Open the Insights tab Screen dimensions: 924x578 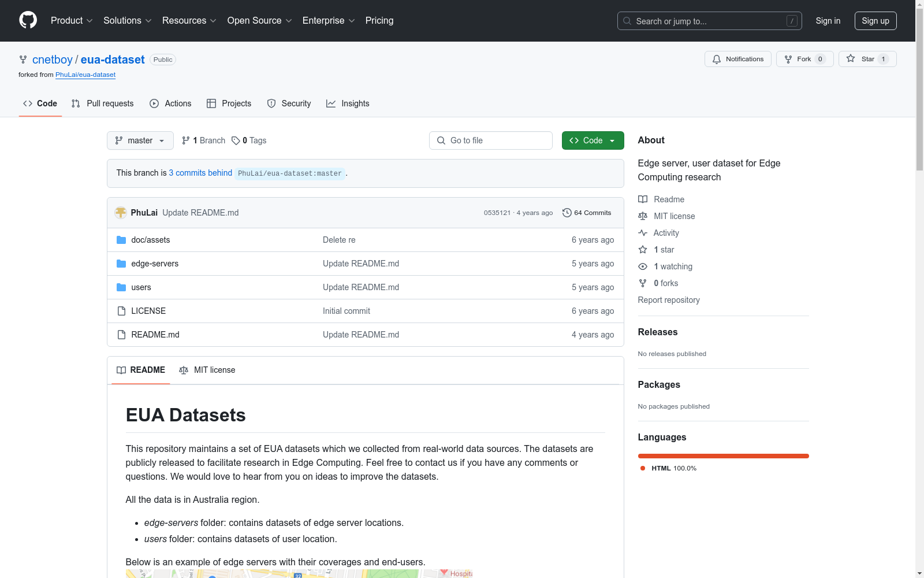(x=348, y=103)
